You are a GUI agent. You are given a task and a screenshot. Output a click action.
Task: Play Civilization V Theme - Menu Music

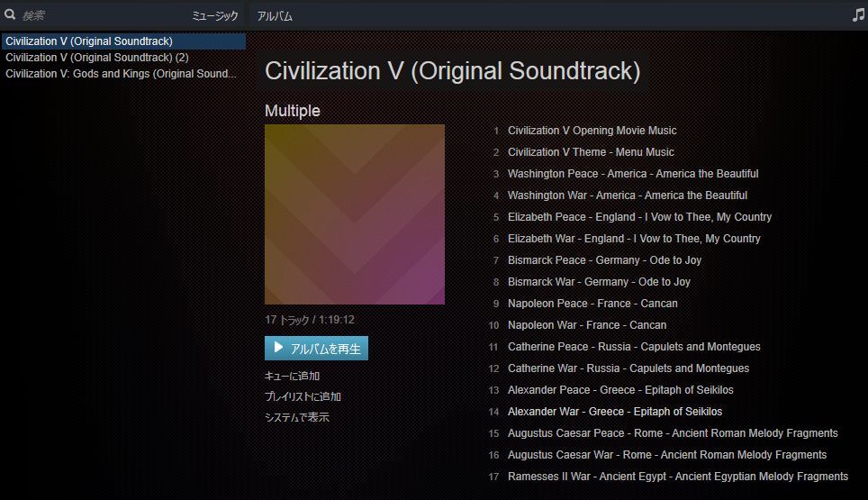click(x=591, y=152)
